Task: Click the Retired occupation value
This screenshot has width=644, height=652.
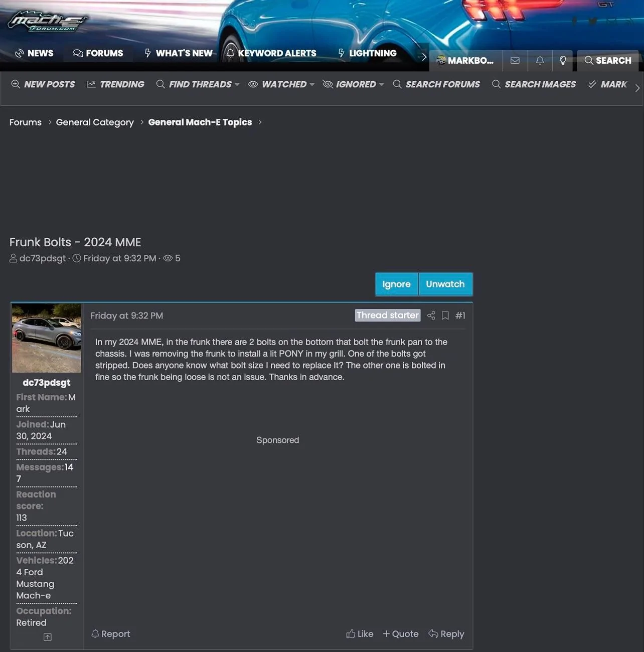Action: pyautogui.click(x=31, y=623)
